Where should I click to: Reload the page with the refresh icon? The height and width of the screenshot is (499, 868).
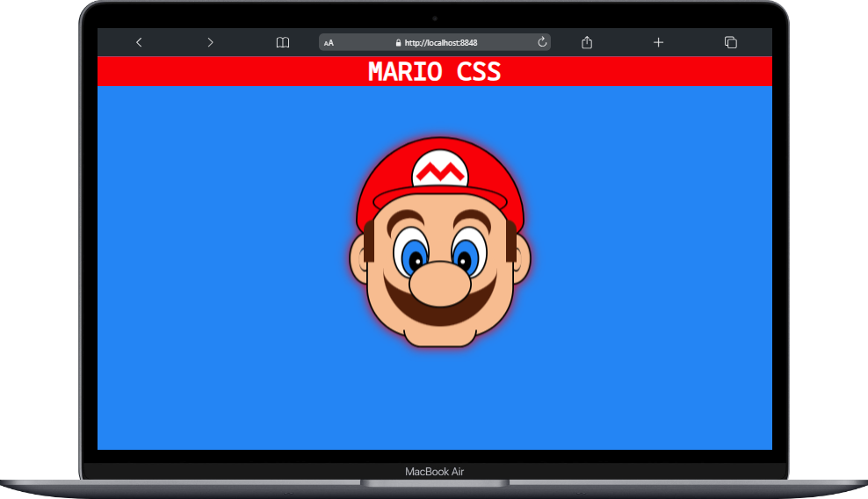542,42
